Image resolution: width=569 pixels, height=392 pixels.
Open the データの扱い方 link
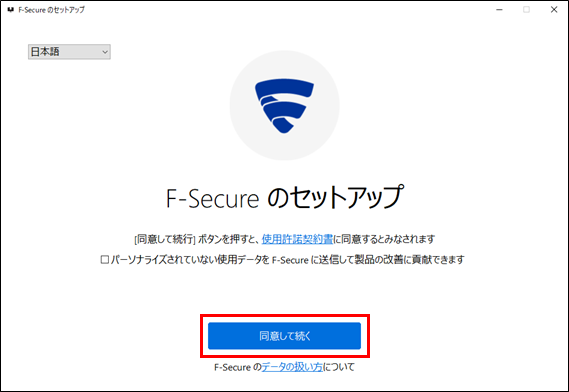point(292,367)
